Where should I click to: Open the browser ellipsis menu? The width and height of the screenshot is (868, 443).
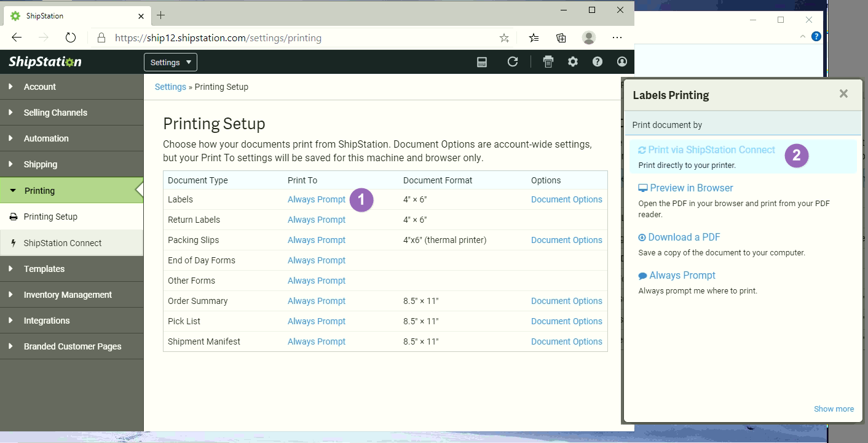point(617,38)
